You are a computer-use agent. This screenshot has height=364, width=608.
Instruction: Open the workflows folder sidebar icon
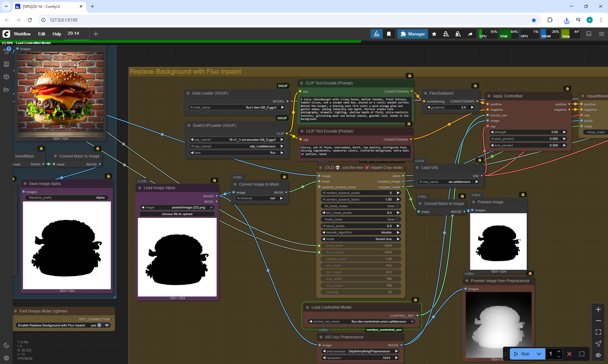[x=6, y=89]
